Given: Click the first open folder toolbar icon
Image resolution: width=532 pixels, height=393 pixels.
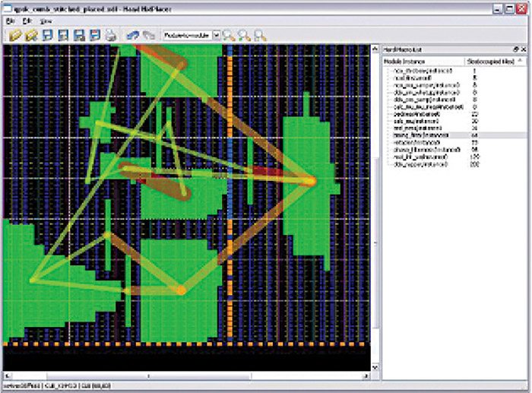Looking at the screenshot, I should 15,35.
